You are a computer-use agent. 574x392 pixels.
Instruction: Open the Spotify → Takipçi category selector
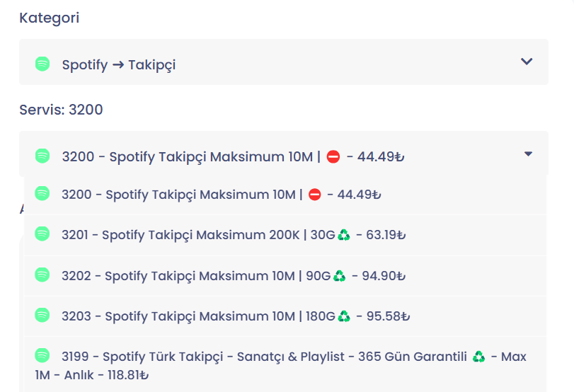coord(284,62)
